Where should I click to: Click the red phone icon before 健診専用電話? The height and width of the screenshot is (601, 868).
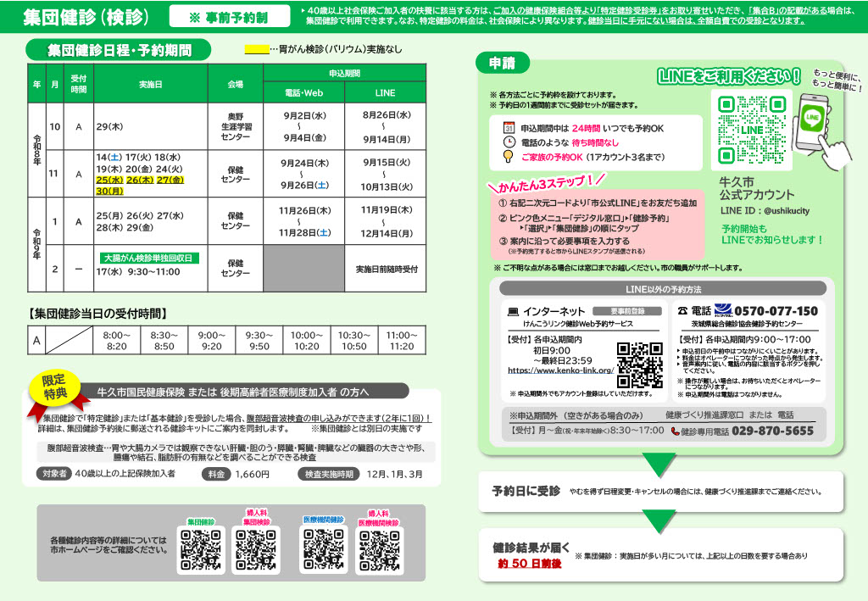coord(675,431)
